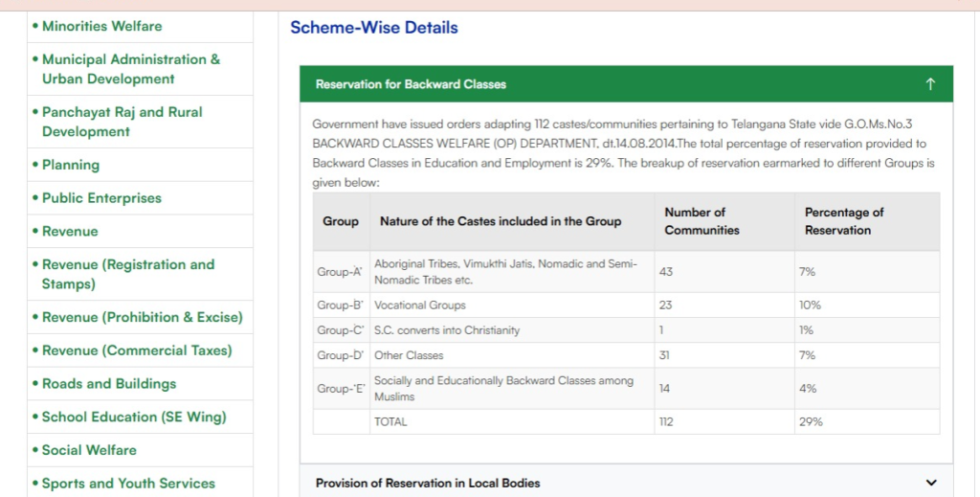
Task: Select Social Welfare department
Action: pyautogui.click(x=89, y=450)
